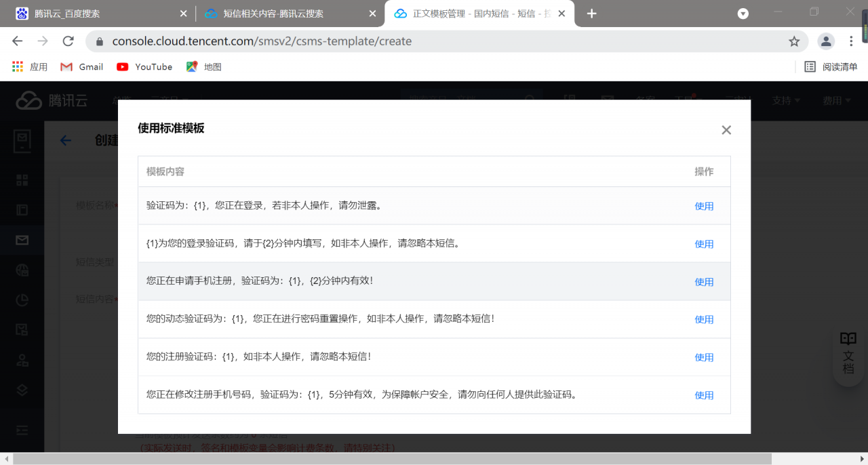Screen dimensions: 868x465
Task: Click the browser back arrow
Action: click(17, 41)
